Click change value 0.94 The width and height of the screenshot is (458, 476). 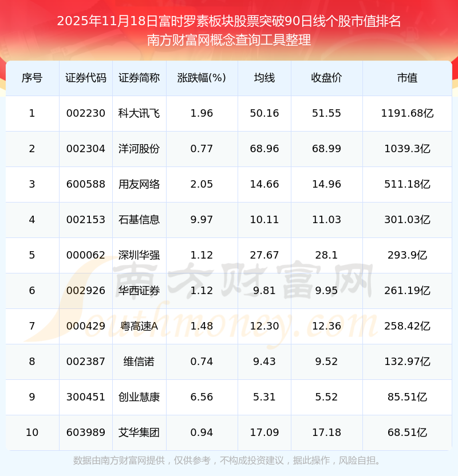(202, 433)
